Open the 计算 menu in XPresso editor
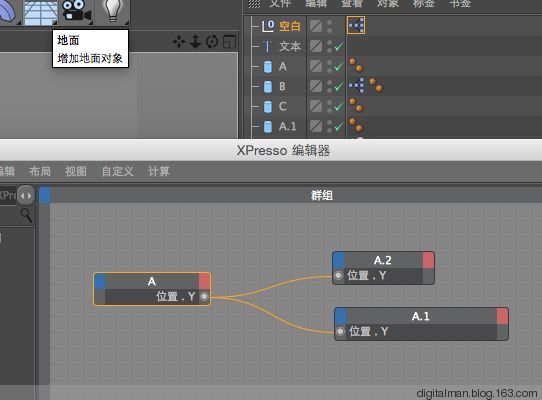The height and width of the screenshot is (400, 542). (x=159, y=171)
